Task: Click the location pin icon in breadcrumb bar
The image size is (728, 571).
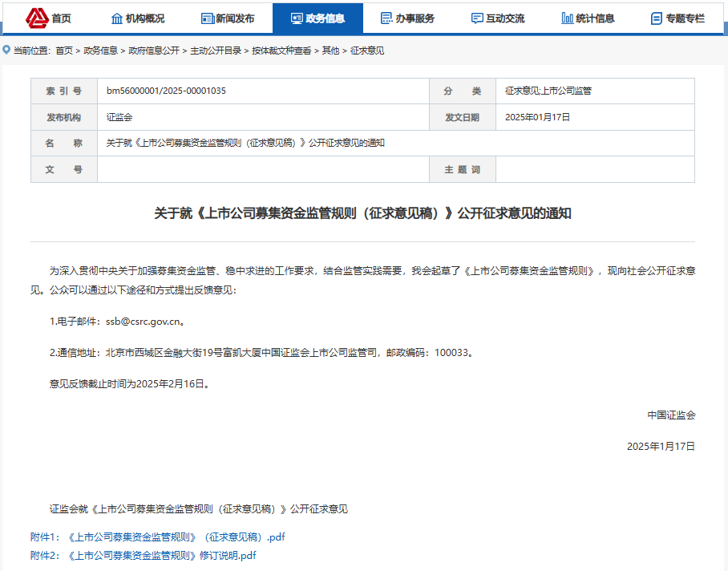Action: (x=7, y=50)
